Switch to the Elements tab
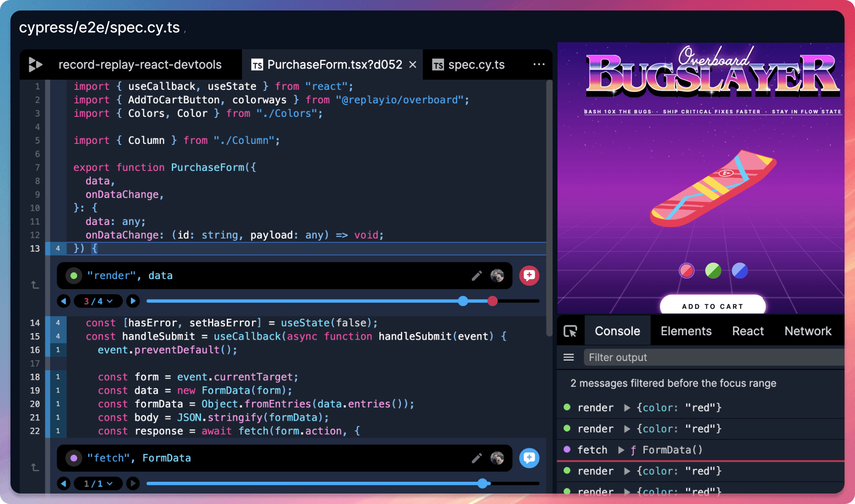This screenshot has width=855, height=504. [686, 331]
